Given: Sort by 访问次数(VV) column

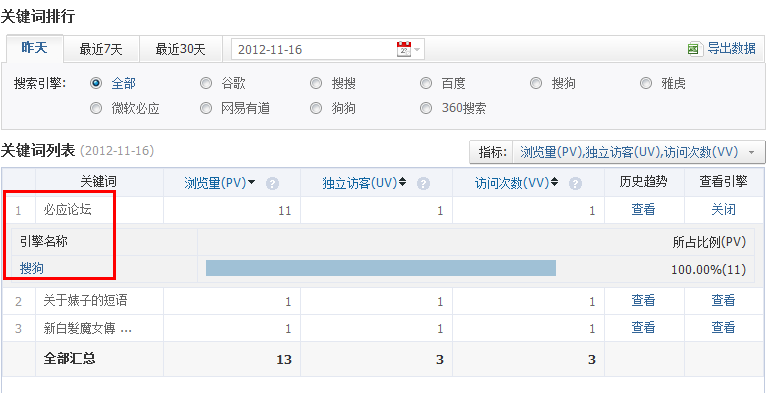Looking at the screenshot, I should [x=517, y=183].
